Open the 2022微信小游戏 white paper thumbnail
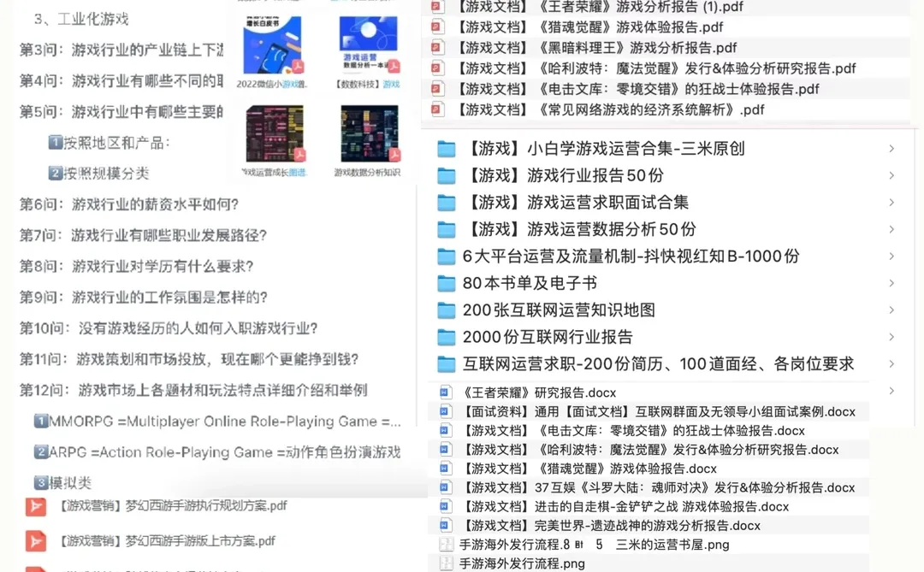The height and width of the screenshot is (572, 924). [274, 45]
